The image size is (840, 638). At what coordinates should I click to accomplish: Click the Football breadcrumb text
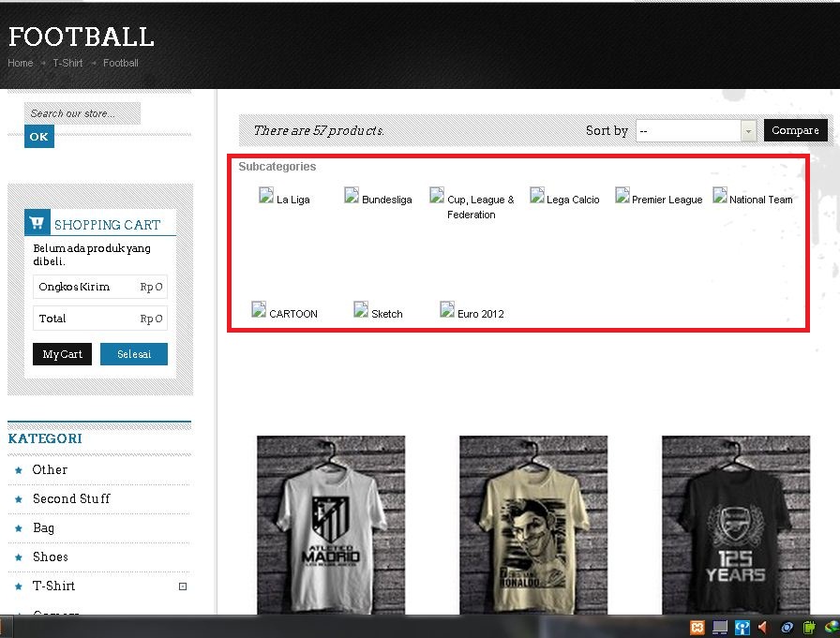coord(121,63)
